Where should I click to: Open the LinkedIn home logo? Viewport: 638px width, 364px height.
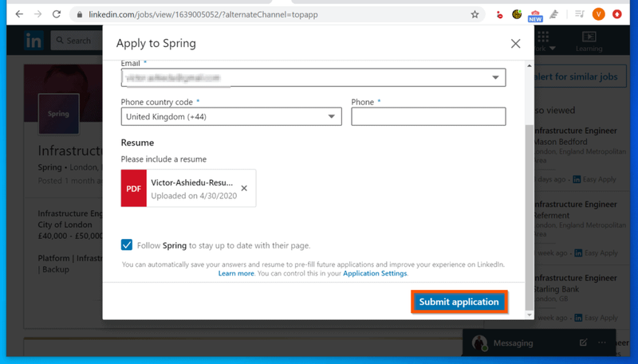pos(33,41)
